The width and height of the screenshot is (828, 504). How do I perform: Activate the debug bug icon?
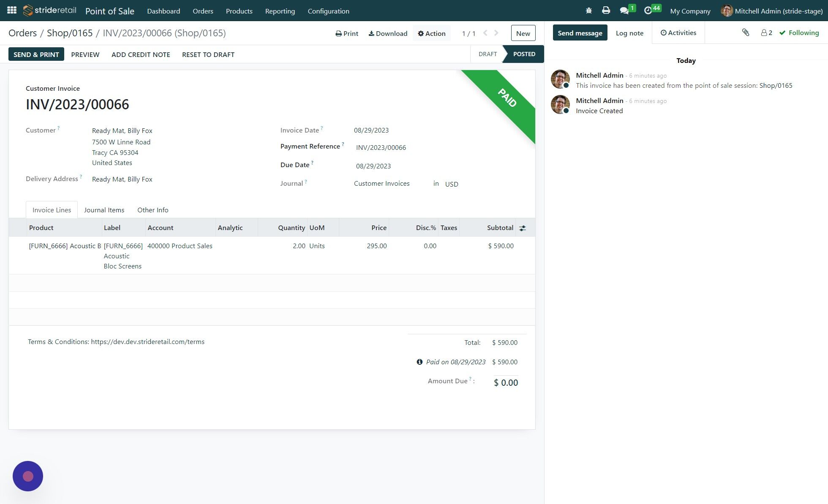pyautogui.click(x=588, y=10)
